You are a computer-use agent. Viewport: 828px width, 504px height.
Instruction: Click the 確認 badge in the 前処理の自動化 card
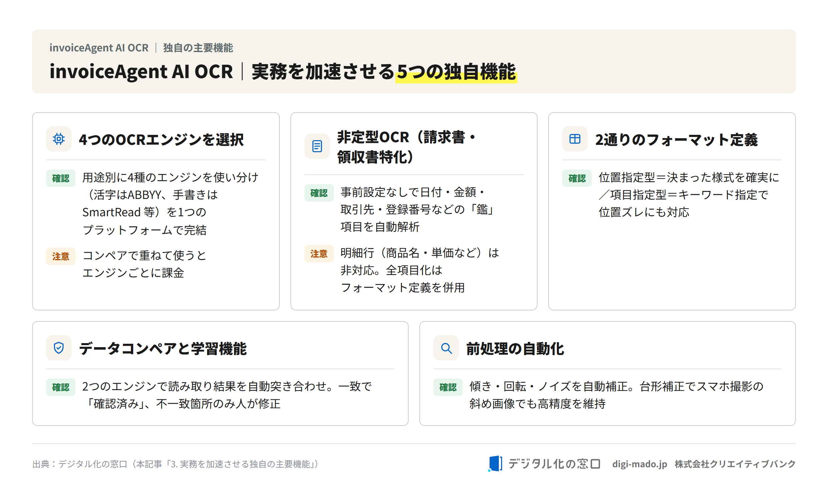click(x=448, y=387)
